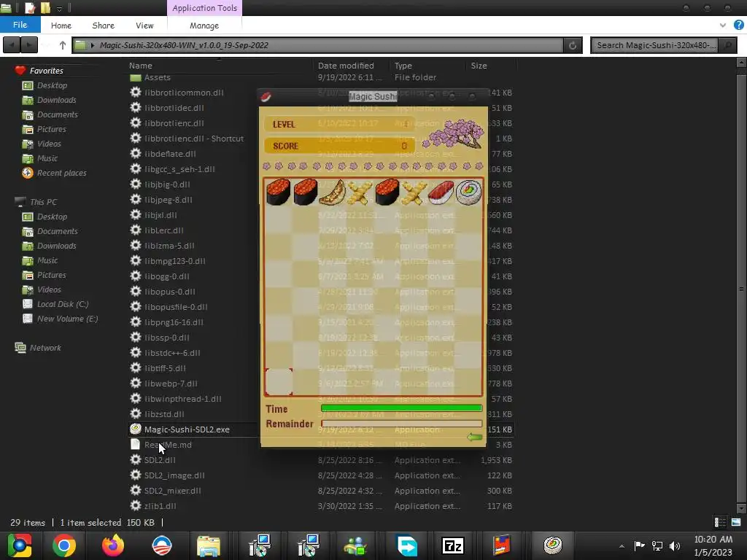Refresh the current folder view
Screen dimensions: 747x560
(x=573, y=45)
